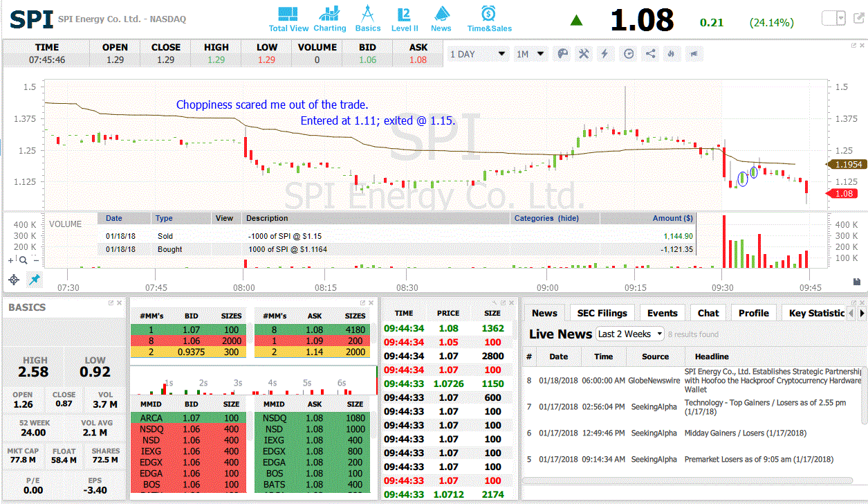The width and height of the screenshot is (868, 504).
Task: Open chart color palette icon
Action: point(562,54)
